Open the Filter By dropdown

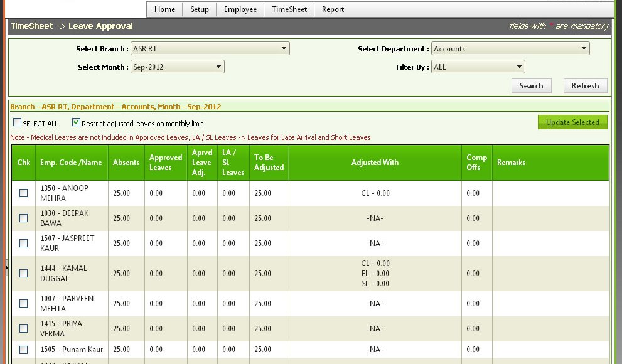pyautogui.click(x=478, y=67)
